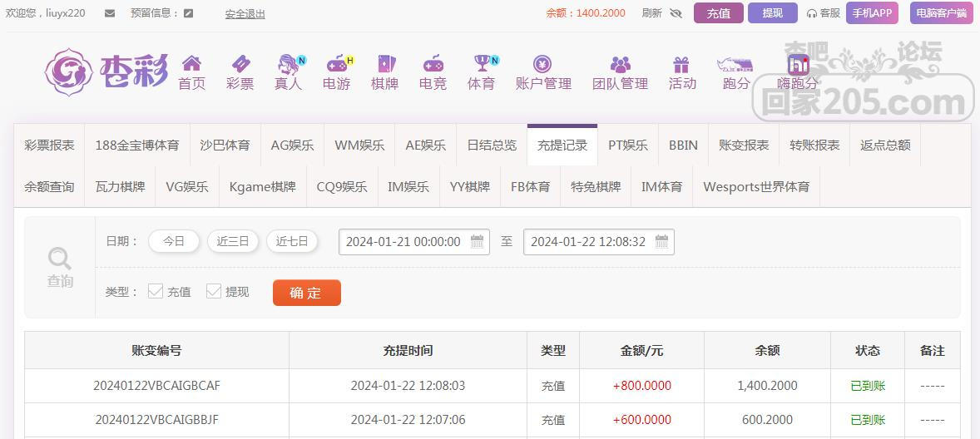Open 彩票 lottery ticket icon
This screenshot has height=439, width=980.
tap(240, 63)
